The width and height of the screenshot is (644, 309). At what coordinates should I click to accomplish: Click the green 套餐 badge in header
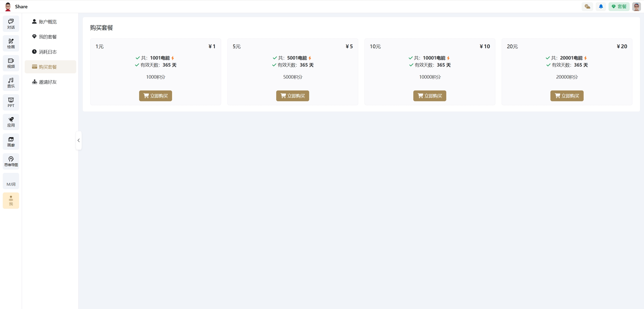pos(619,7)
